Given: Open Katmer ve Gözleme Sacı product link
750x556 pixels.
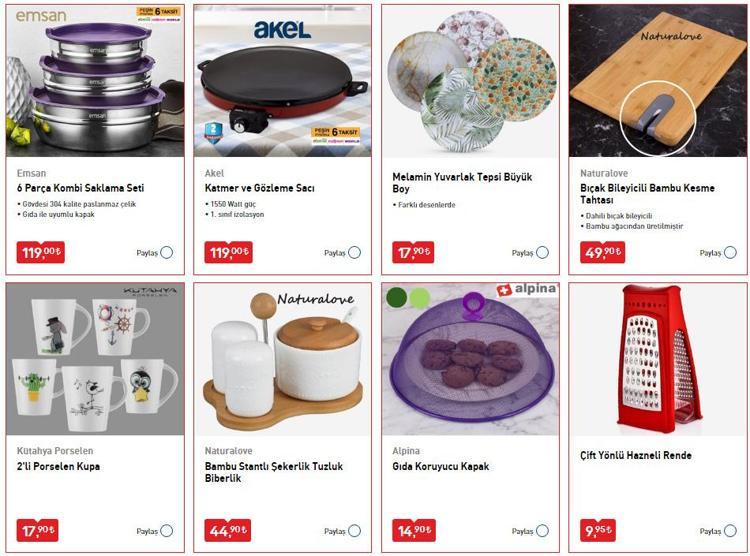Looking at the screenshot, I should [260, 188].
